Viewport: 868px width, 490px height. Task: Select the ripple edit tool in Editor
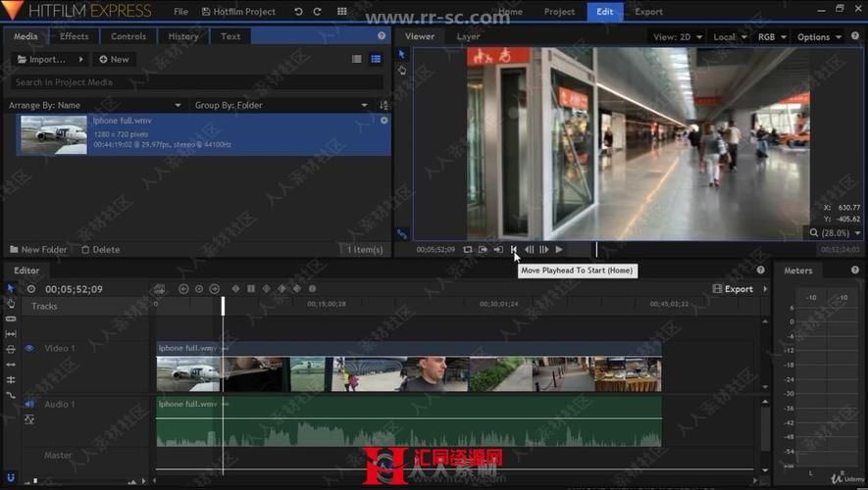11,334
